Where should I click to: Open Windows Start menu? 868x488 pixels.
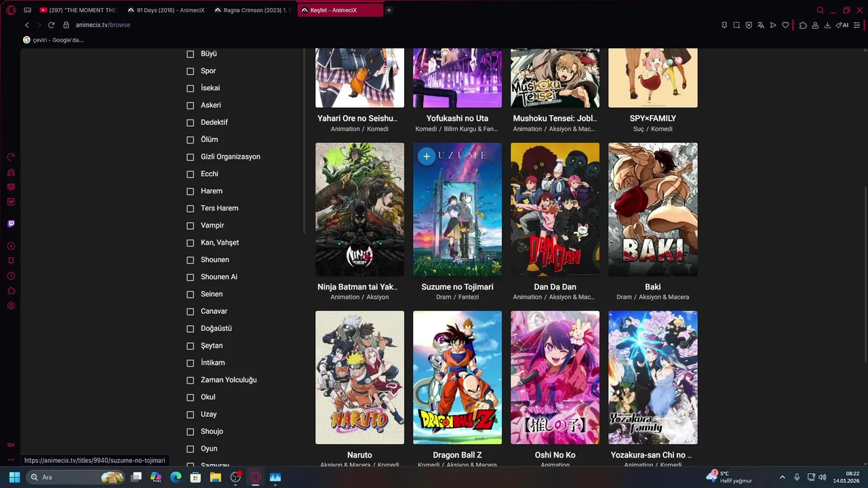coord(14,477)
